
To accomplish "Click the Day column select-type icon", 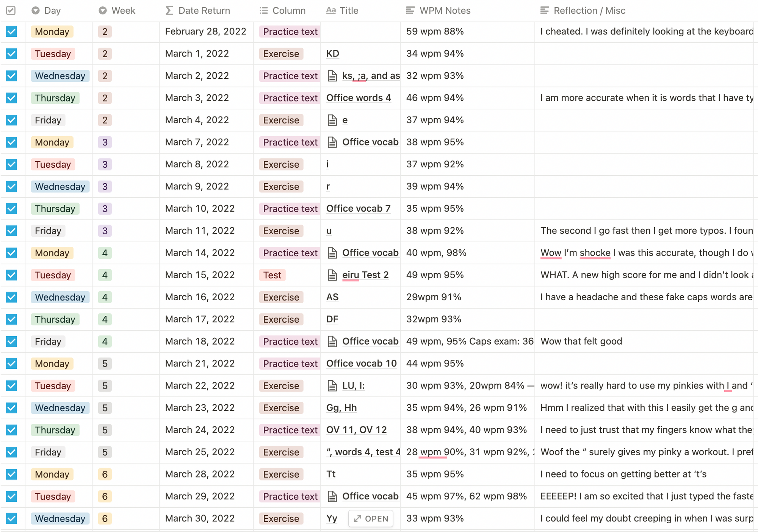I will pos(36,11).
